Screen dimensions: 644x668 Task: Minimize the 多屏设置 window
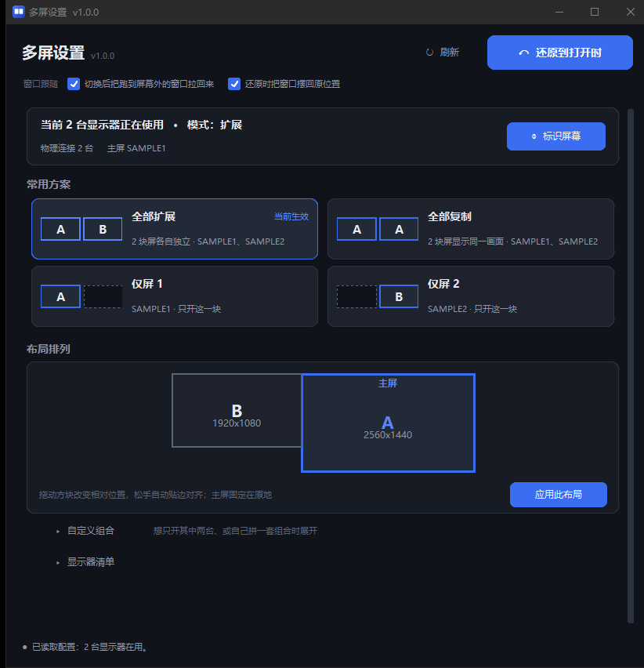pos(559,12)
